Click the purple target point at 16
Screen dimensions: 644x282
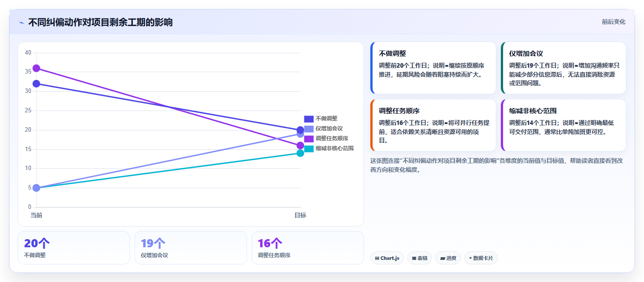coord(300,145)
